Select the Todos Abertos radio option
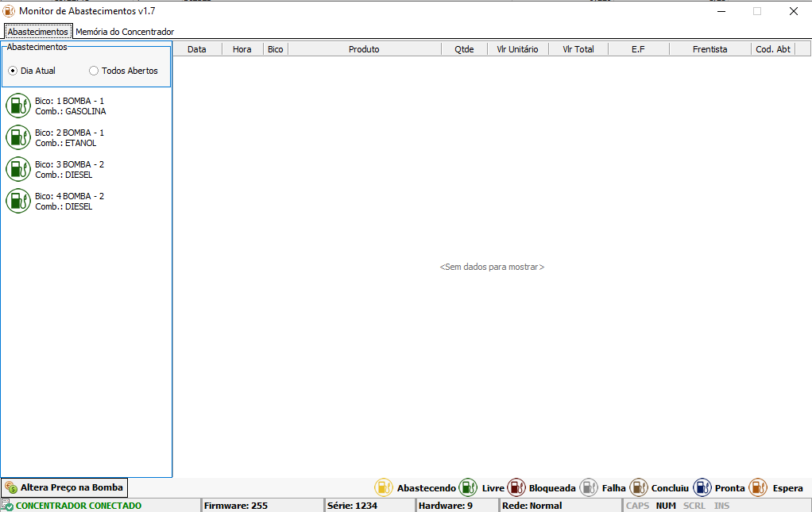 (94, 71)
